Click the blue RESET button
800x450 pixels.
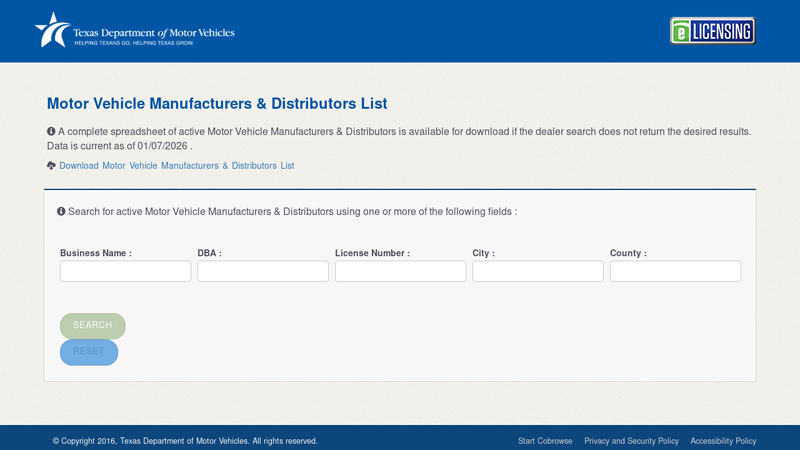89,352
